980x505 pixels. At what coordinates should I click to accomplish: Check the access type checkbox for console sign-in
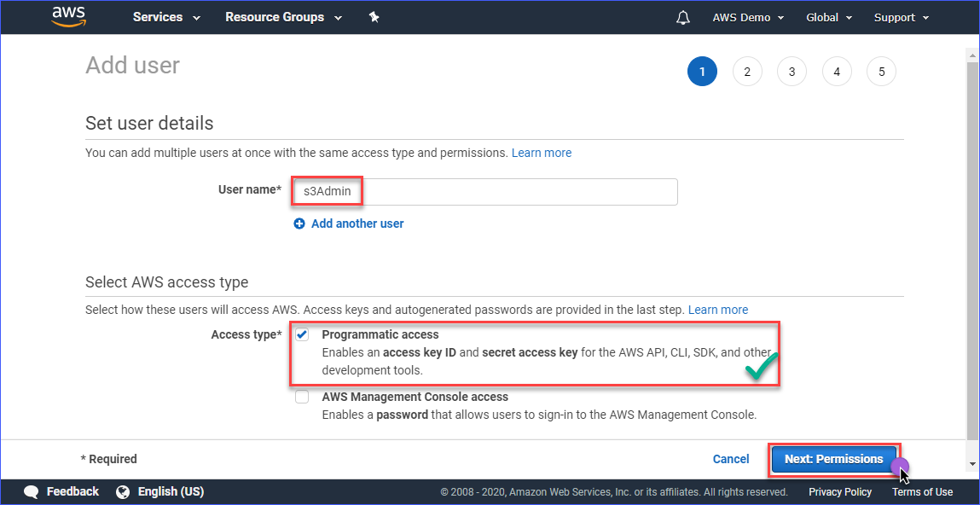302,396
